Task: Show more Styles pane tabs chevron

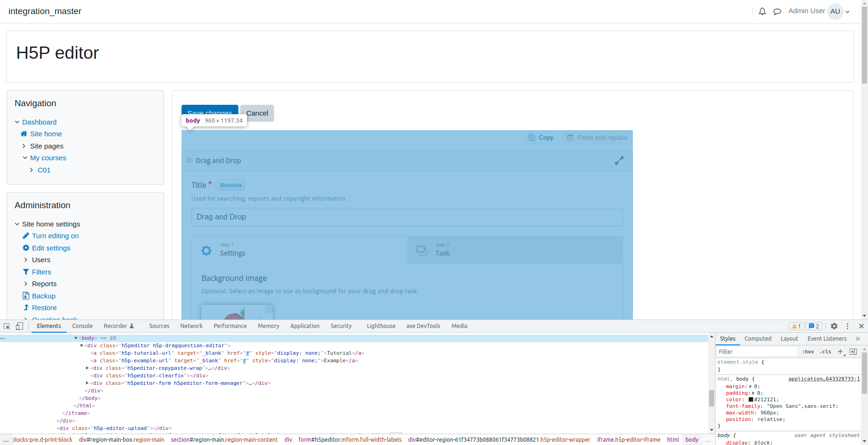Action: pos(858,339)
